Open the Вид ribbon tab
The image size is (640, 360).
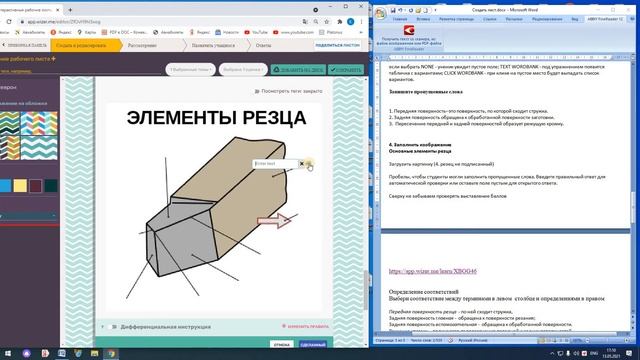click(574, 19)
